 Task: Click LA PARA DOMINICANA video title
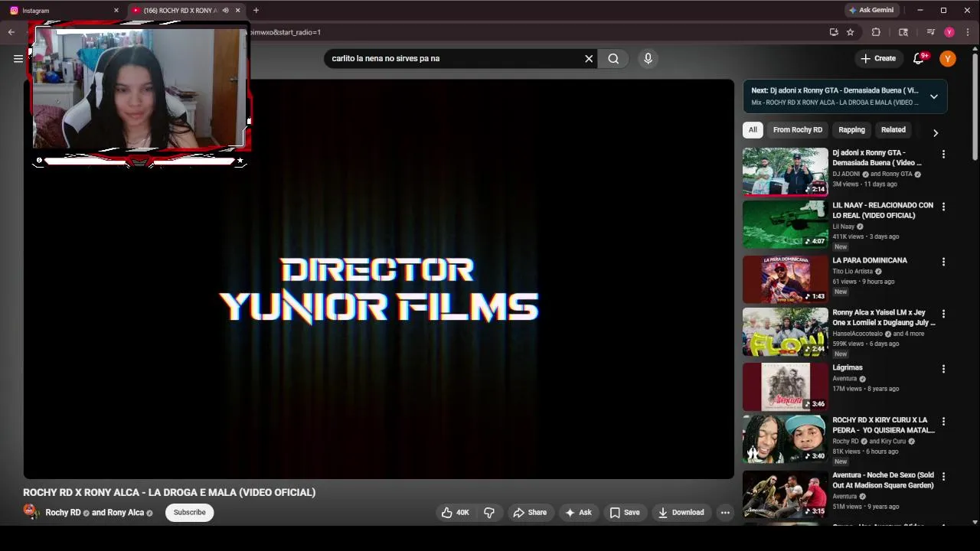tap(870, 261)
